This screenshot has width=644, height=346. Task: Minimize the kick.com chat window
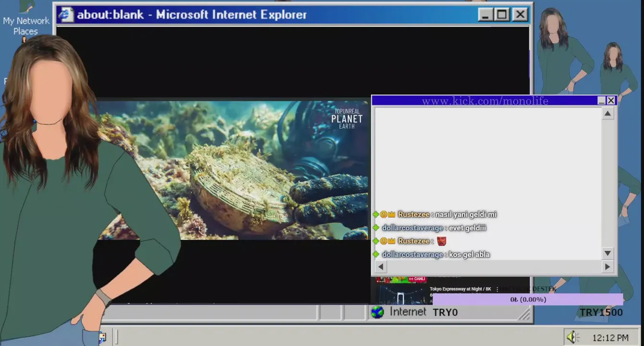pyautogui.click(x=601, y=100)
